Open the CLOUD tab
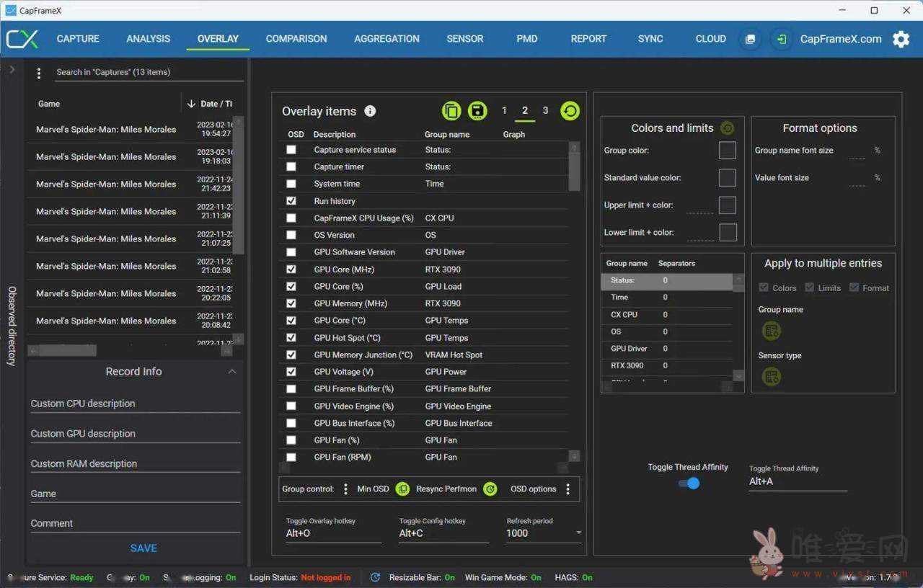 click(711, 39)
